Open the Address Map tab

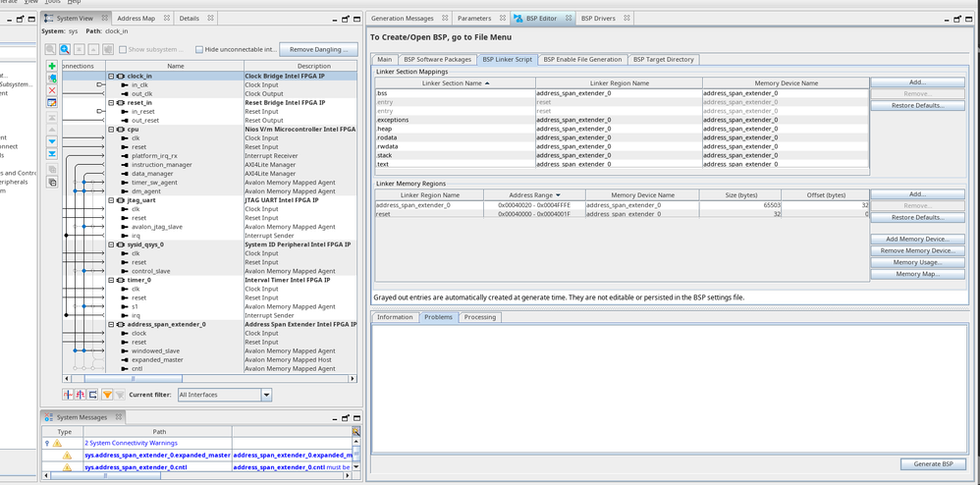click(136, 18)
